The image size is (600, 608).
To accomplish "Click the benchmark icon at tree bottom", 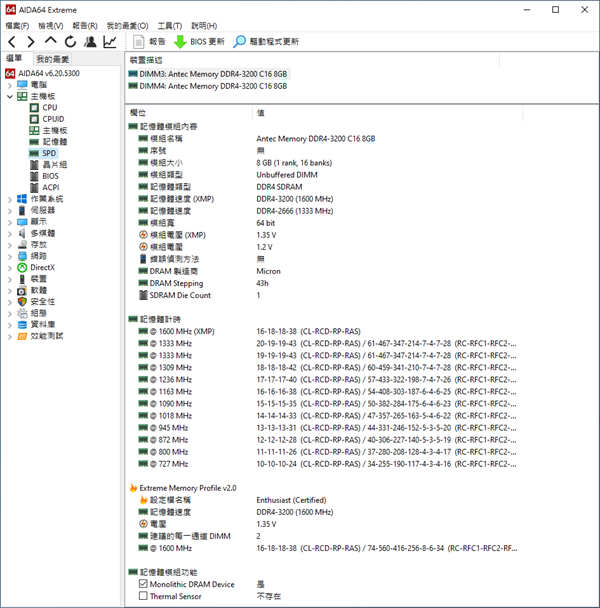I will click(22, 336).
